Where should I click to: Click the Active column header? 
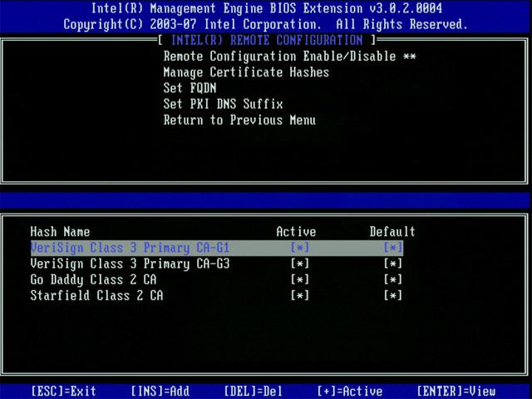pos(296,232)
